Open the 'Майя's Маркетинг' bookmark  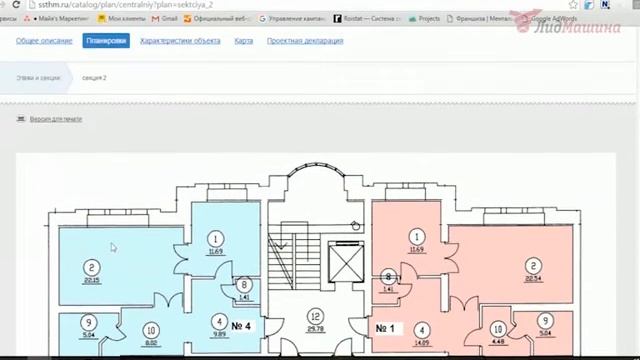click(x=56, y=19)
